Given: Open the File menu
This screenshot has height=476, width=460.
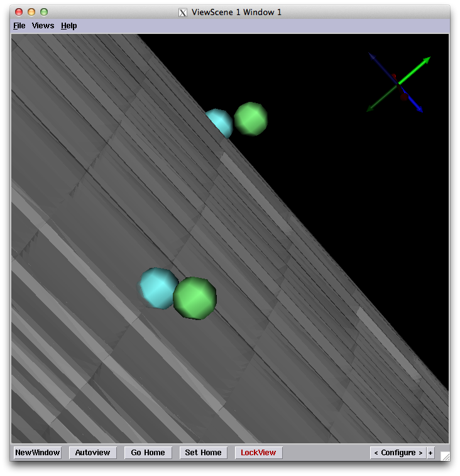Looking at the screenshot, I should click(x=19, y=26).
